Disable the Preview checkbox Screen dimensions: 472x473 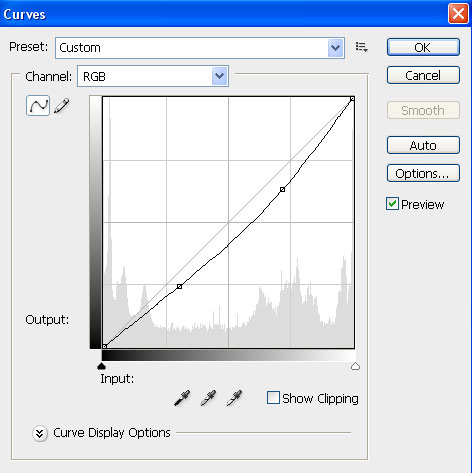392,204
